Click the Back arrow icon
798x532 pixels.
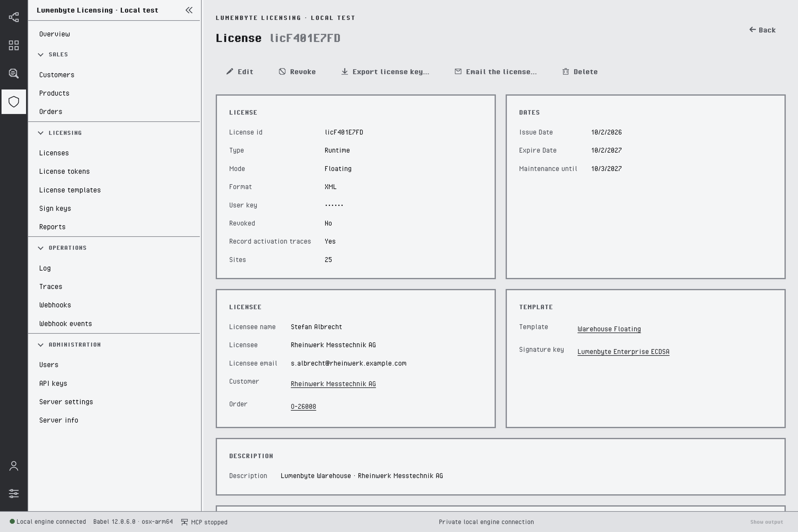coord(752,29)
